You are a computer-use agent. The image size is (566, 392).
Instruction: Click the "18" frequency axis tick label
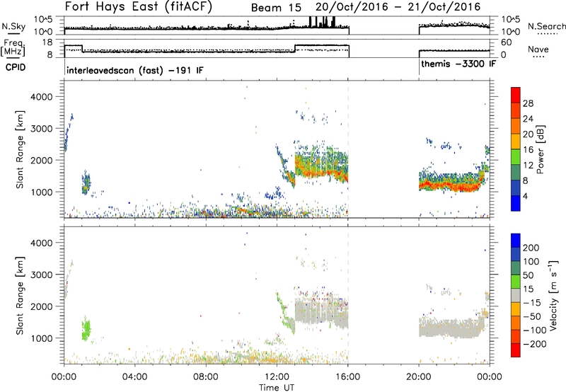47,42
